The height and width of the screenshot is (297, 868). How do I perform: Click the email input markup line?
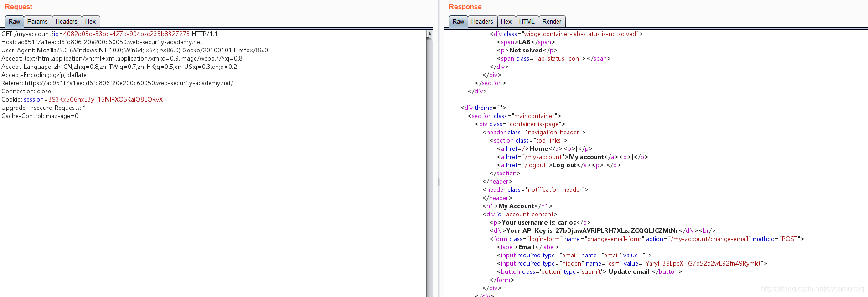[574, 256]
